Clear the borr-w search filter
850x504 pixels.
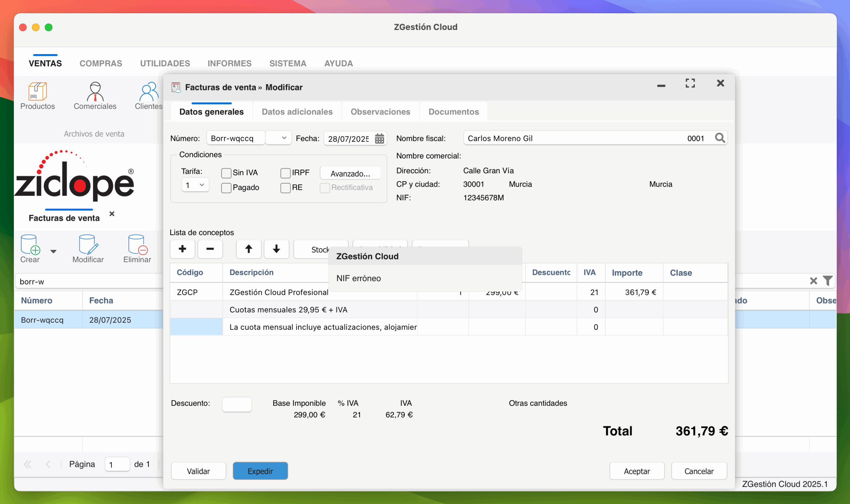tap(813, 281)
